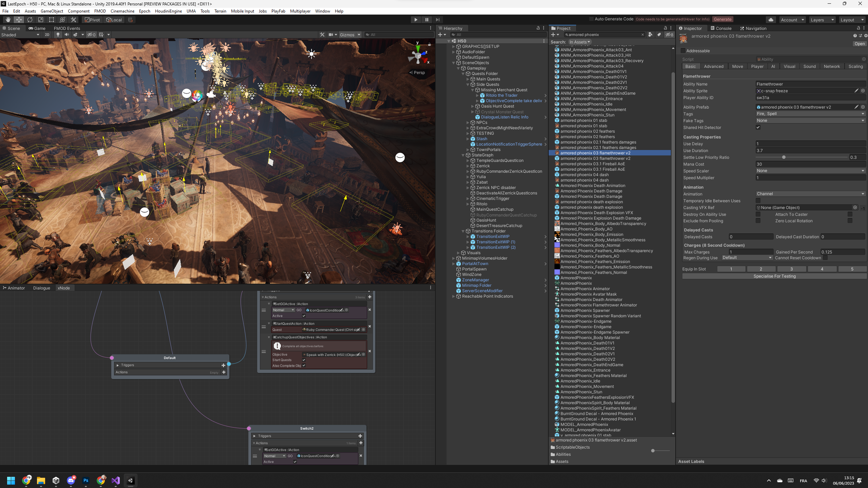
Task: Open Regen During Use dropdown
Action: (x=747, y=258)
